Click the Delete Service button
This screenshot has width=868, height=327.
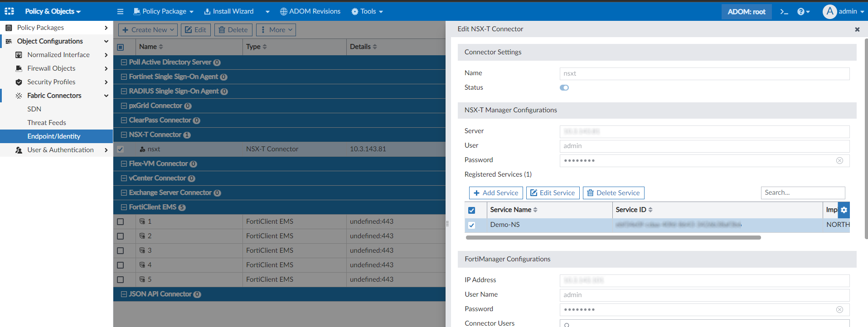[613, 193]
